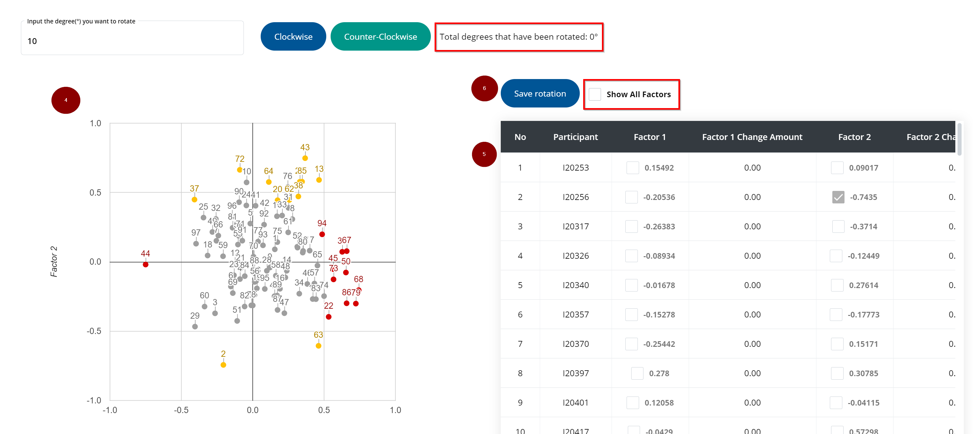Click yellow data point 64 on plot
The height and width of the screenshot is (434, 980).
268,182
